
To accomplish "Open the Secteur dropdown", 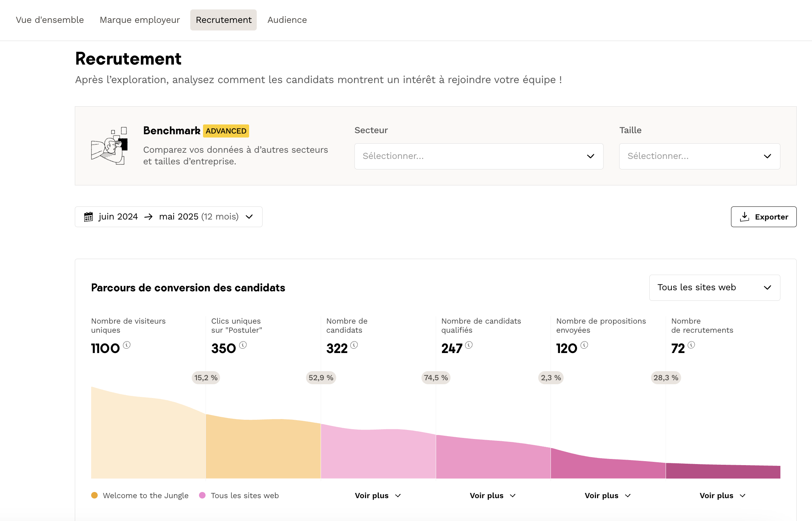I will [x=479, y=156].
